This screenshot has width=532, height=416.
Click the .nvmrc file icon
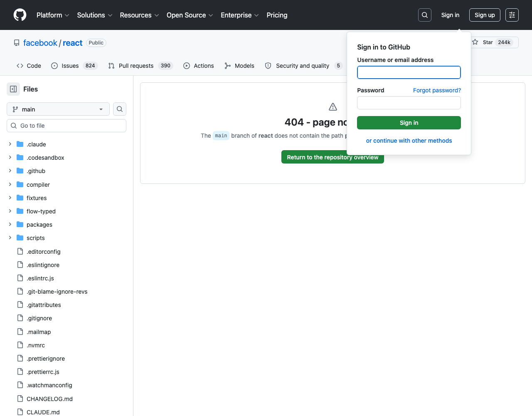[x=20, y=345]
